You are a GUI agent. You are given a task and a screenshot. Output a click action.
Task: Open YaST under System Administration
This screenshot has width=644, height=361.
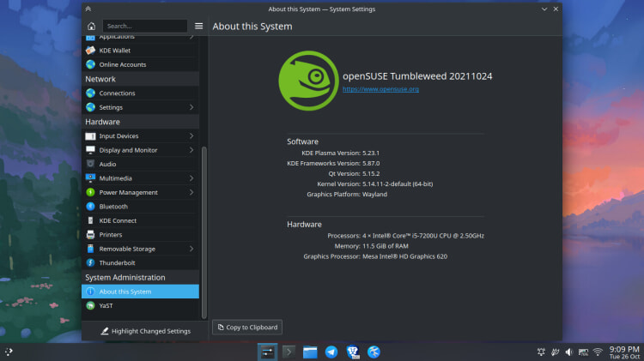click(140, 305)
